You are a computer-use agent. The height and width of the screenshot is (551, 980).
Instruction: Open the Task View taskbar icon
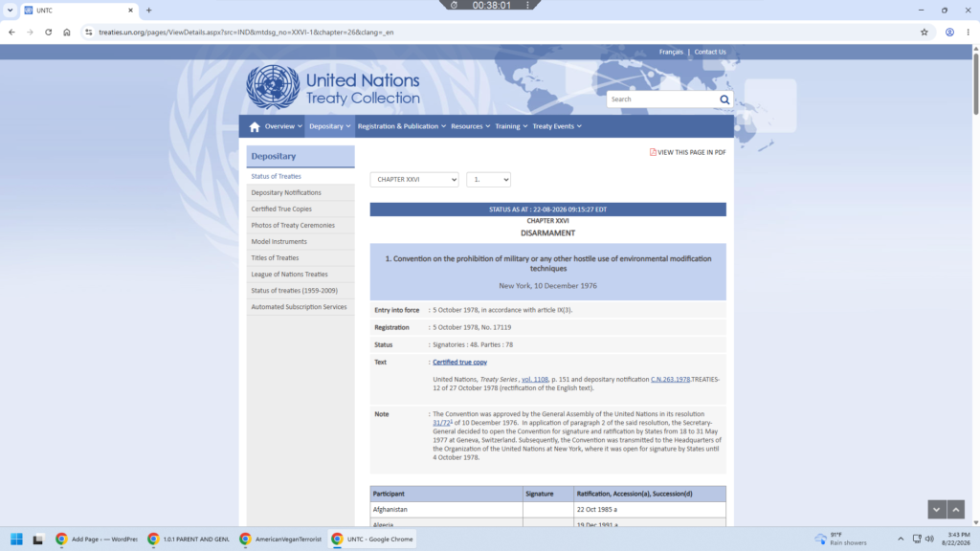pos(38,539)
